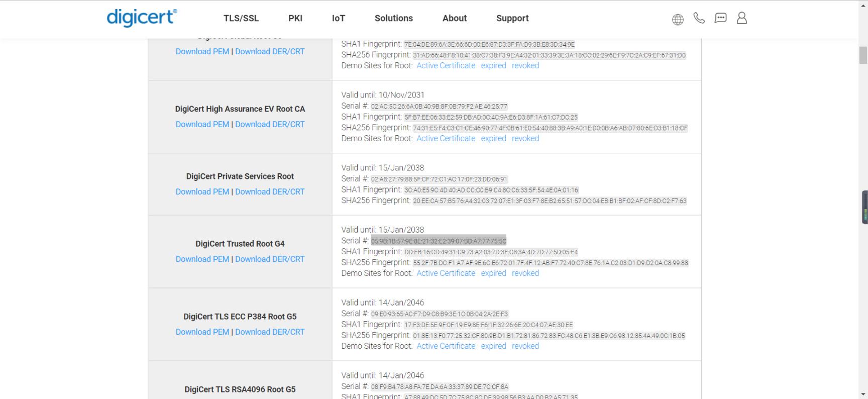This screenshot has height=399, width=868.
Task: Open expired demo site for High Assurance EV Root
Action: [x=494, y=138]
